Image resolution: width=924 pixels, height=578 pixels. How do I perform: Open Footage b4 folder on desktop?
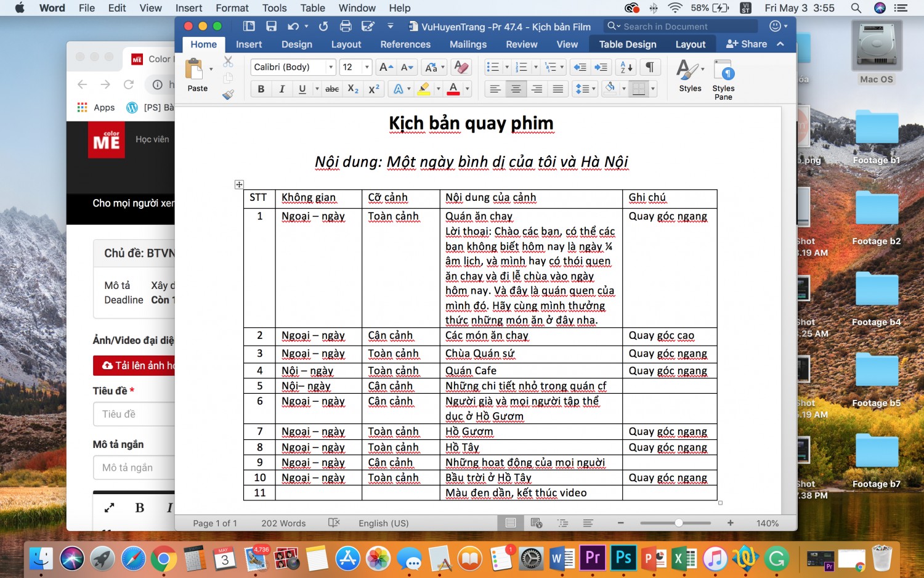point(877,299)
